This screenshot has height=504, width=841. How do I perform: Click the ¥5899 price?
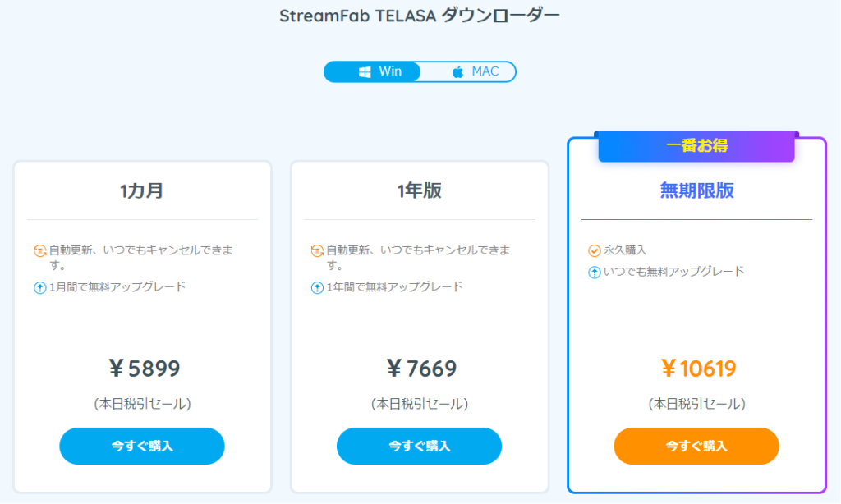[145, 369]
